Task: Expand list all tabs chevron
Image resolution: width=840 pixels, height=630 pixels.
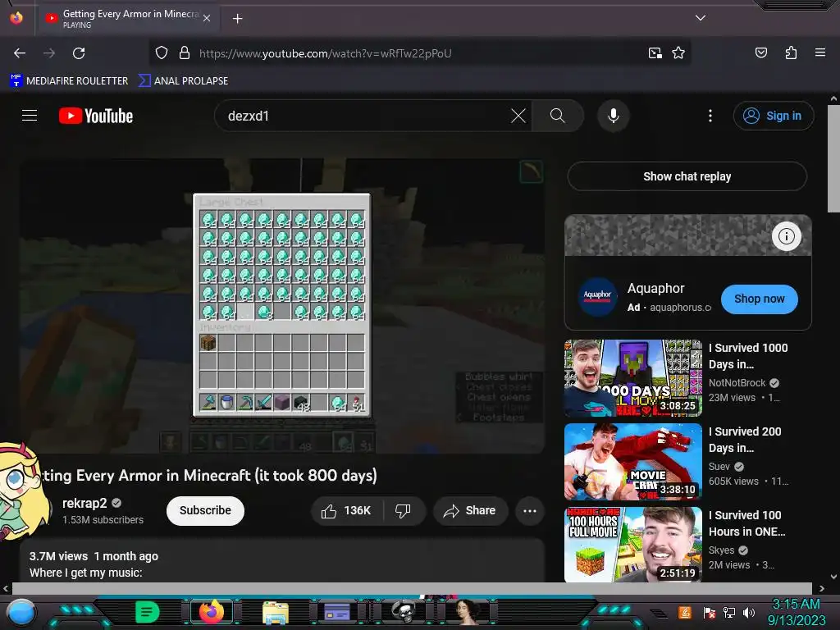Action: (x=701, y=18)
